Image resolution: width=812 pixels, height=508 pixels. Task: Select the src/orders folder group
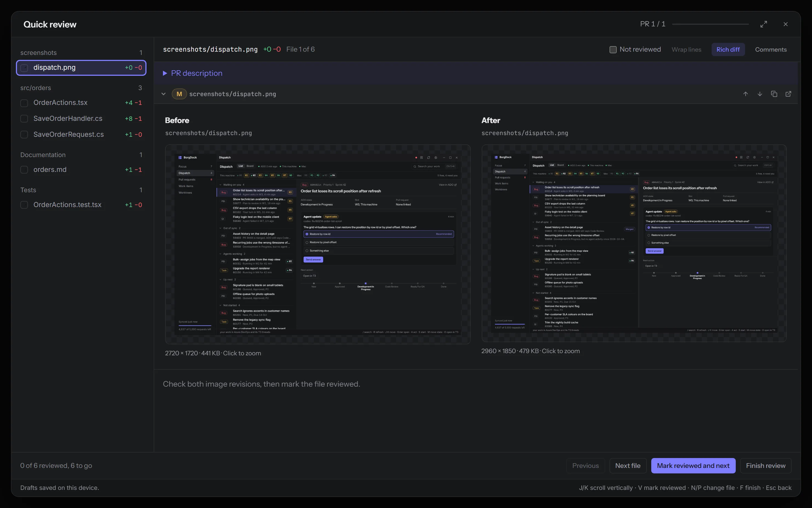click(81, 88)
